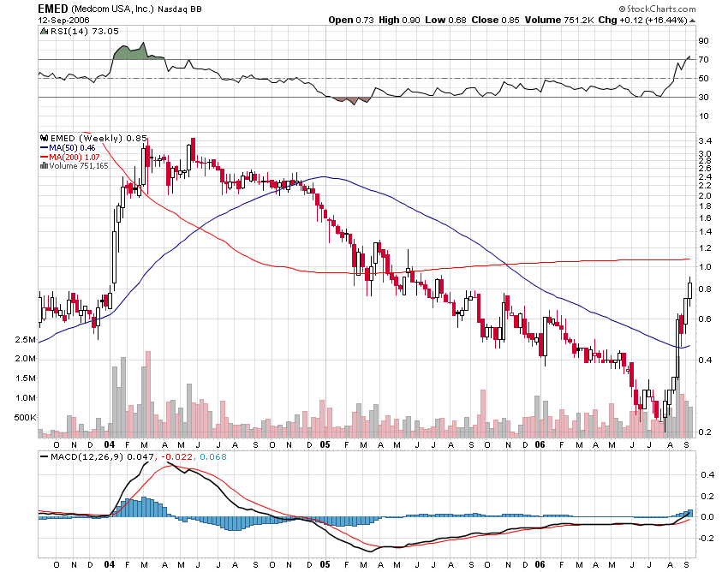The width and height of the screenshot is (728, 572).
Task: Click the 0.2 price axis label near volume bars
Action: 705,432
